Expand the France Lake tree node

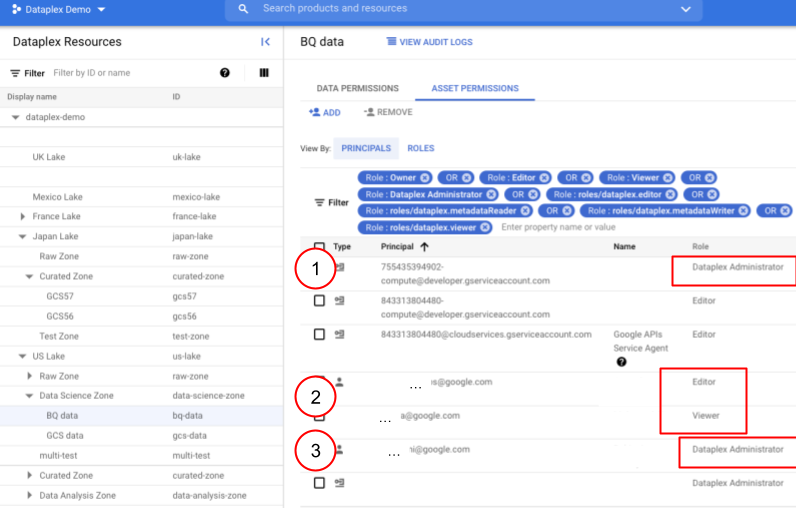tap(23, 217)
